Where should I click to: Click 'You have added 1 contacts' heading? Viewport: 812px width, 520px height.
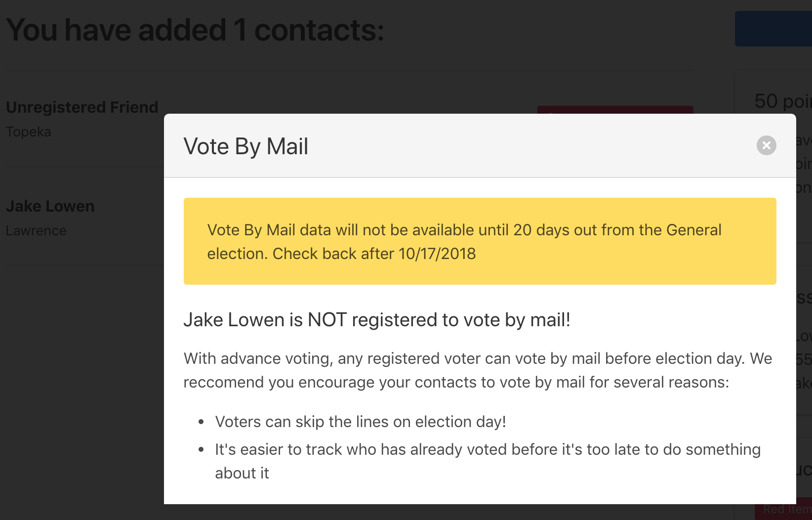click(x=195, y=30)
